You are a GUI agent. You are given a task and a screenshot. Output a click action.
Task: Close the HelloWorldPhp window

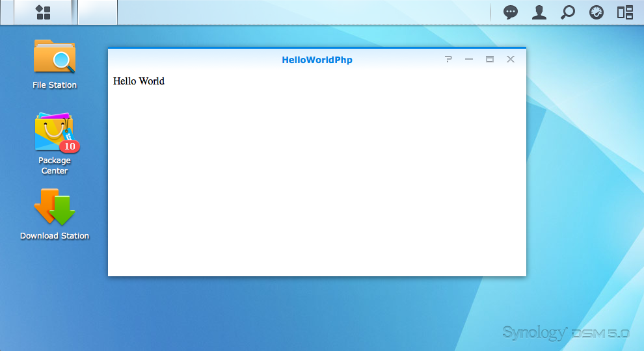tap(511, 59)
